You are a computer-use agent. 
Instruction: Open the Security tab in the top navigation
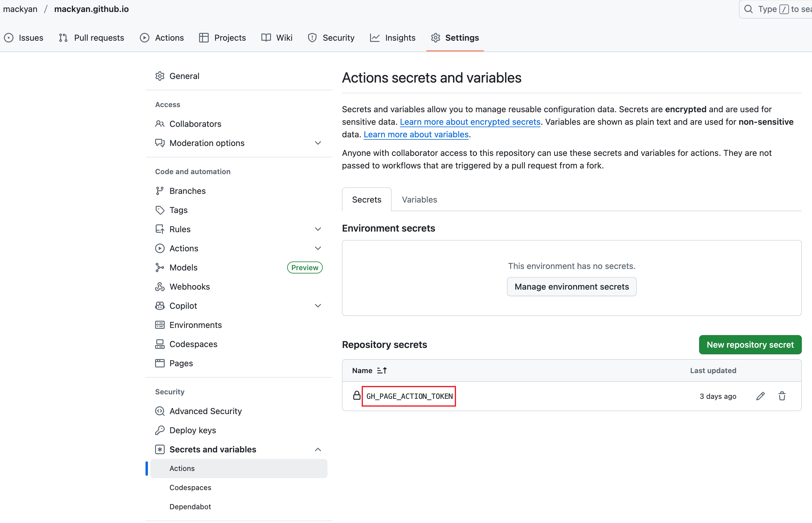(331, 38)
